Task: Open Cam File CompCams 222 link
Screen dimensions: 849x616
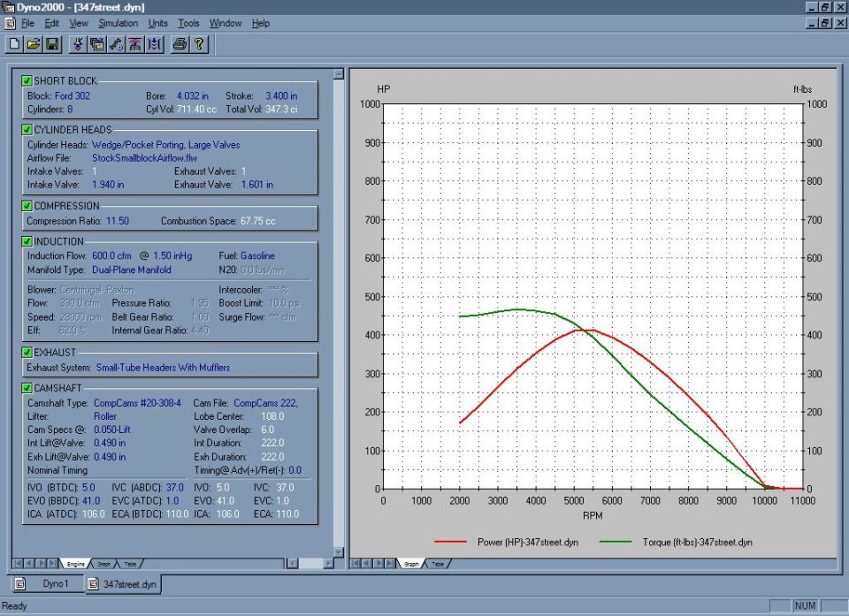Action: pyautogui.click(x=265, y=403)
